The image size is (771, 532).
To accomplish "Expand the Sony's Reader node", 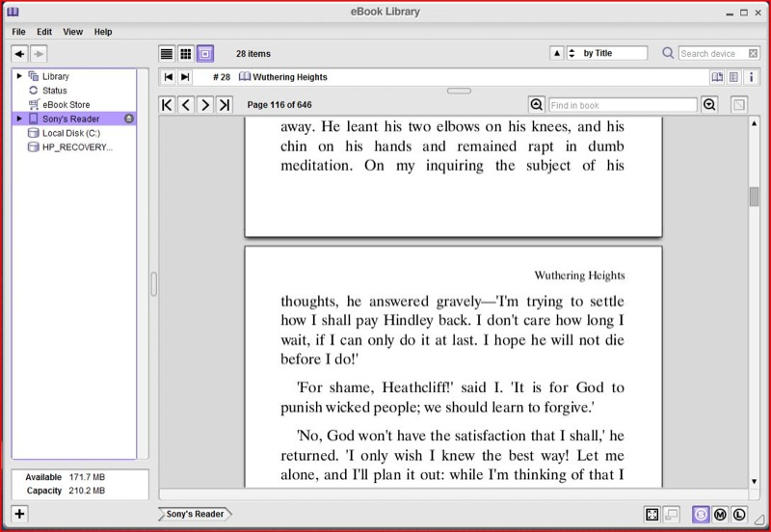I will pyautogui.click(x=19, y=119).
